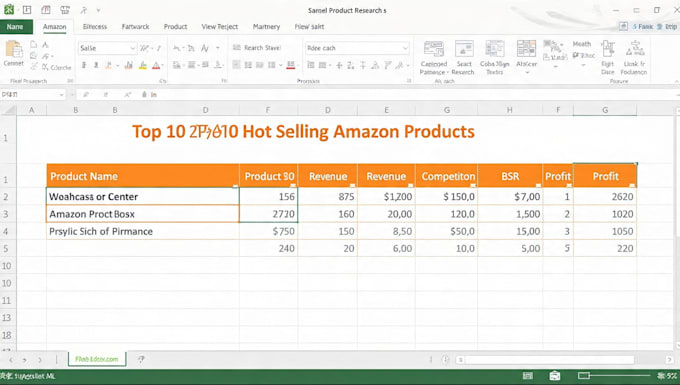Click the page view icon in status bar
Viewport: 680px width, 385px height.
coord(527,376)
